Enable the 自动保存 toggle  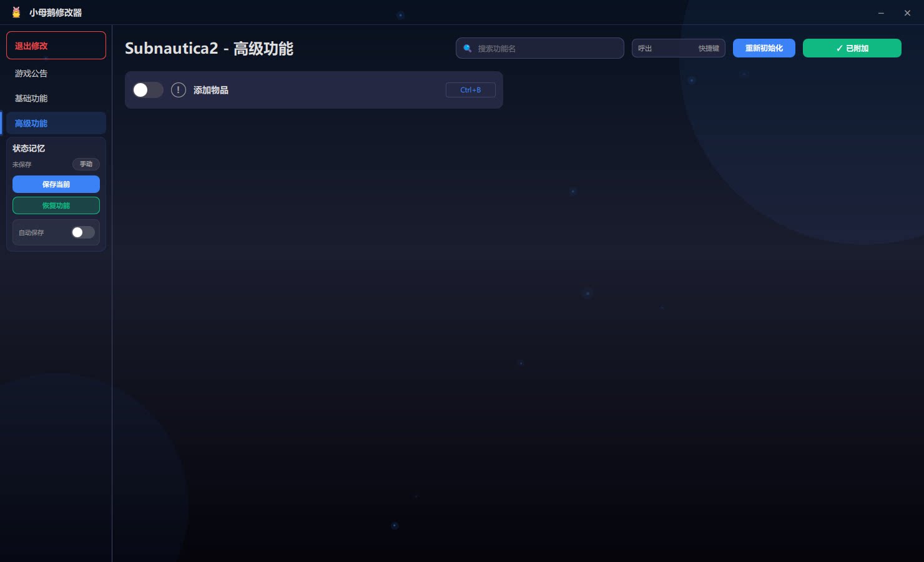pyautogui.click(x=83, y=232)
